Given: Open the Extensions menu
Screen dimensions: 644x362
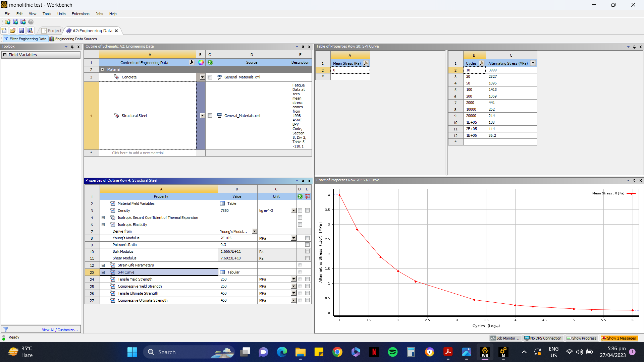Looking at the screenshot, I should click(80, 14).
